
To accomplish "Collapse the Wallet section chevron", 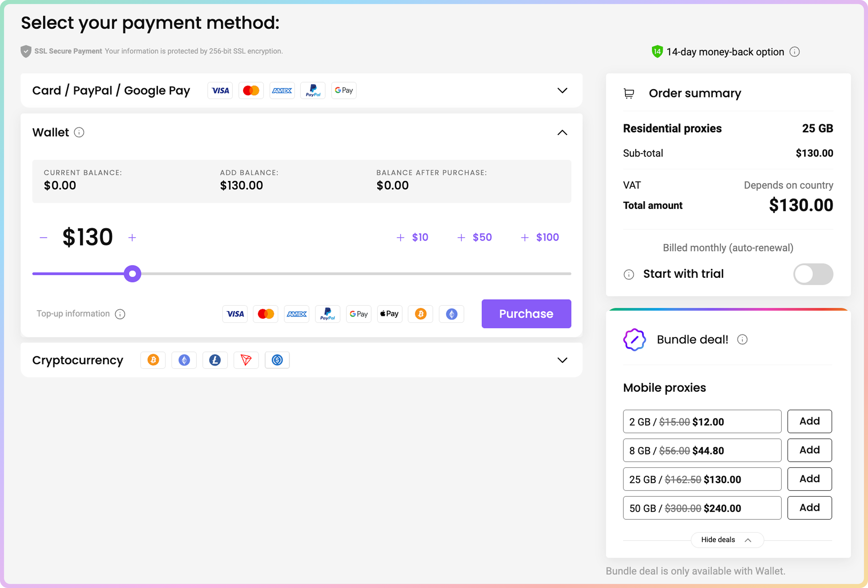I will pyautogui.click(x=562, y=133).
